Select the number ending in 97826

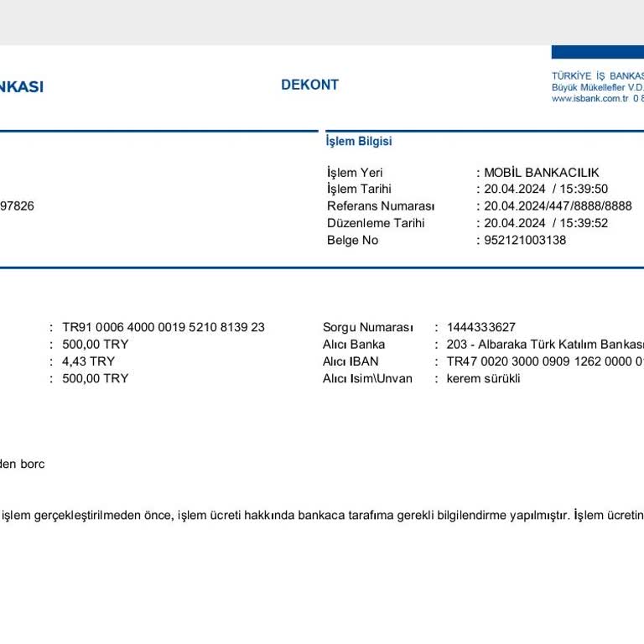[x=17, y=205]
